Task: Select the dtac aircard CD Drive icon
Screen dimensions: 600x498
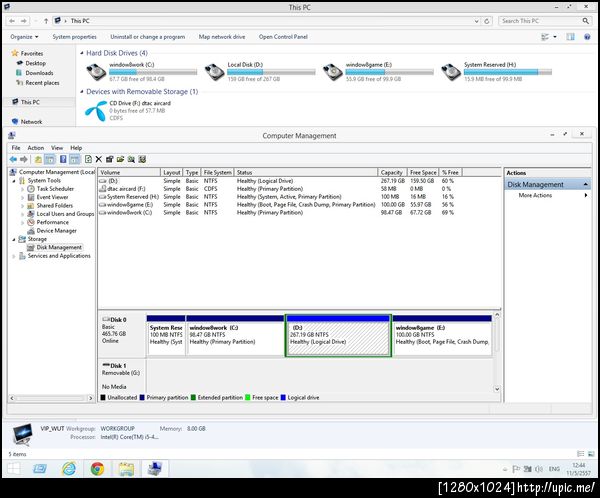Action: (96, 111)
